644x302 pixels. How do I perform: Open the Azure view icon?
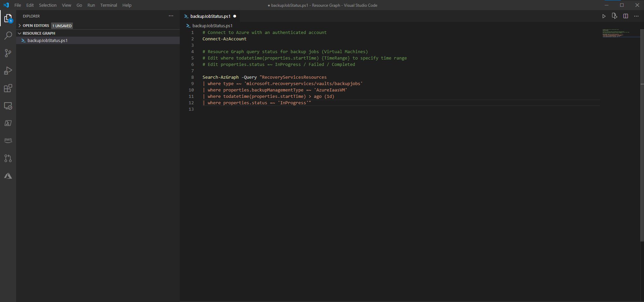(x=8, y=176)
